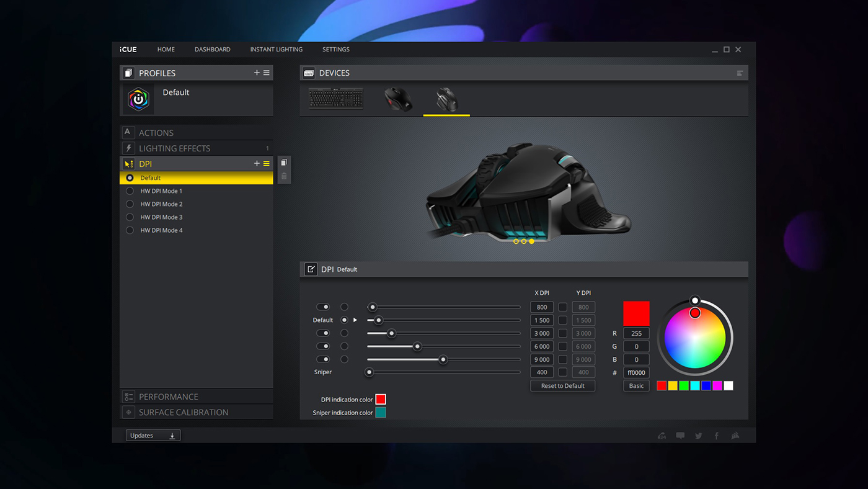Go to Instant Lighting menu
Screen dimensions: 868x489
click(x=276, y=50)
